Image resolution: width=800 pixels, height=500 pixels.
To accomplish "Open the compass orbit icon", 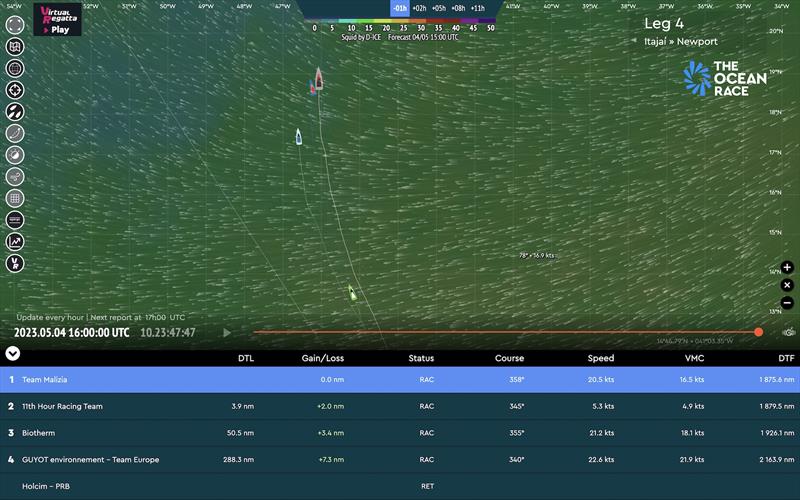I will click(15, 155).
